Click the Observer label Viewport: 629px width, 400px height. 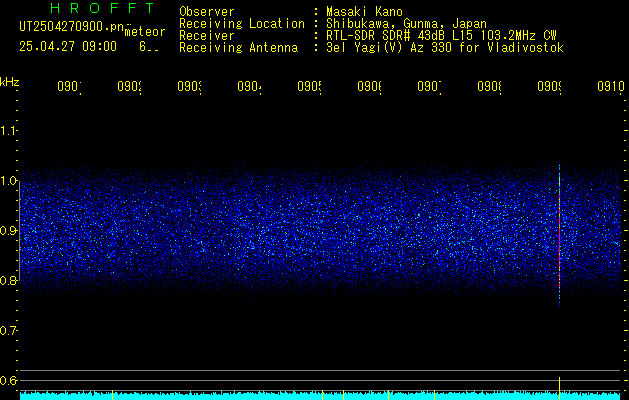(207, 12)
